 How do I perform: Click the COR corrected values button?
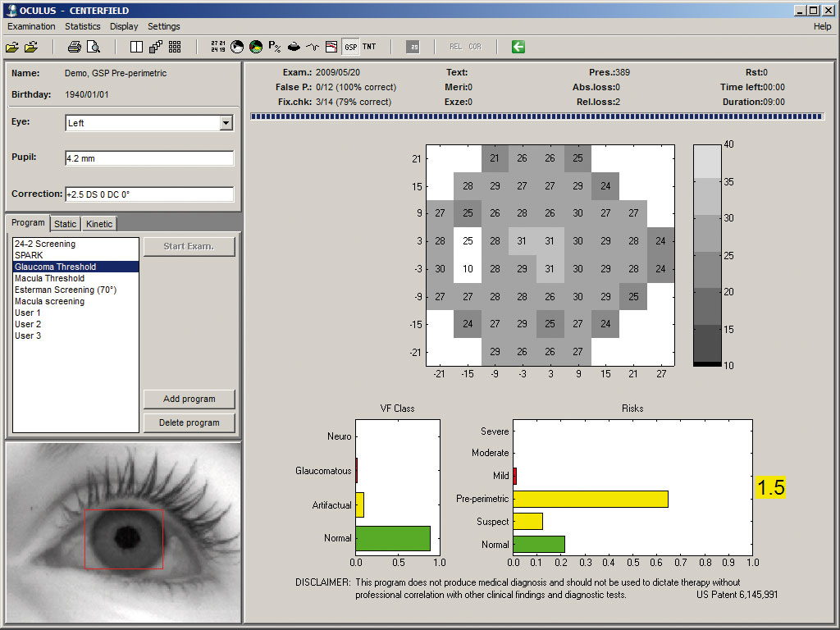[475, 47]
